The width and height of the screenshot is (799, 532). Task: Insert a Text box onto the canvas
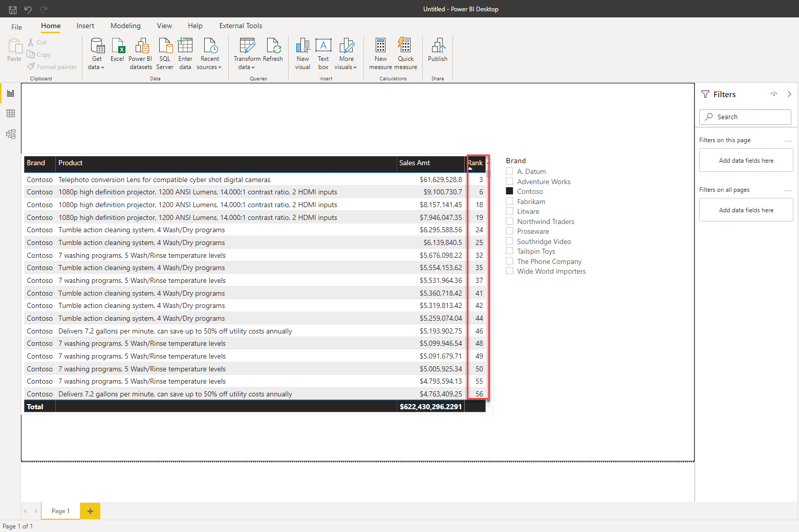point(323,53)
